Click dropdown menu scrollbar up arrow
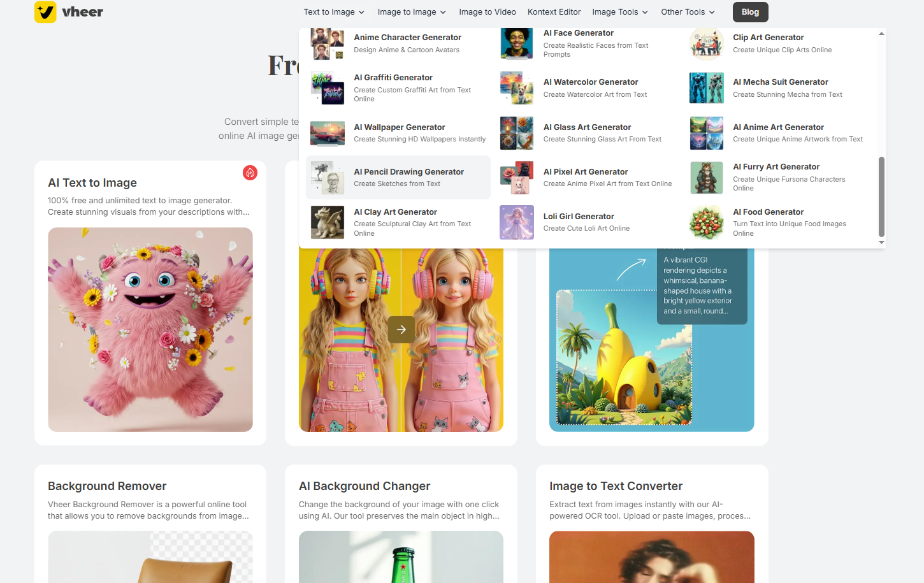924x583 pixels. 881,33
